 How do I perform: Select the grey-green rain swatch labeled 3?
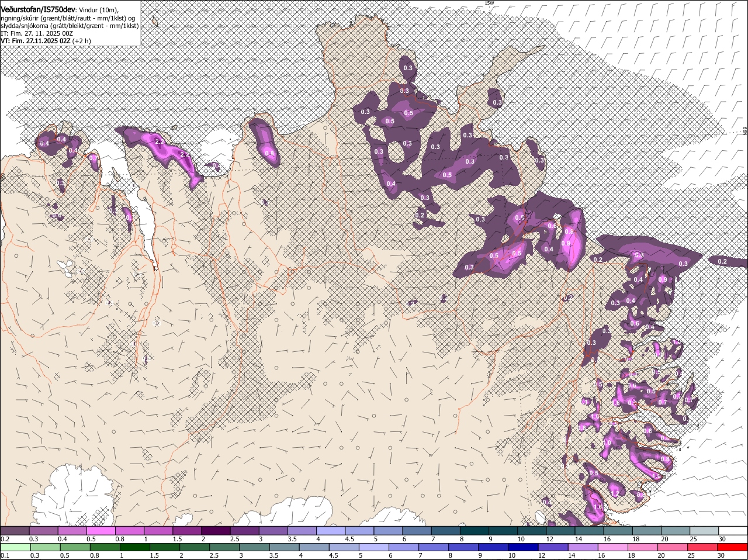click(254, 547)
